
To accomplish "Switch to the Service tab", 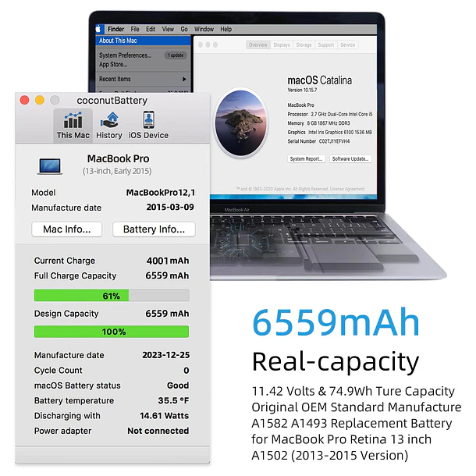I will pos(347,45).
